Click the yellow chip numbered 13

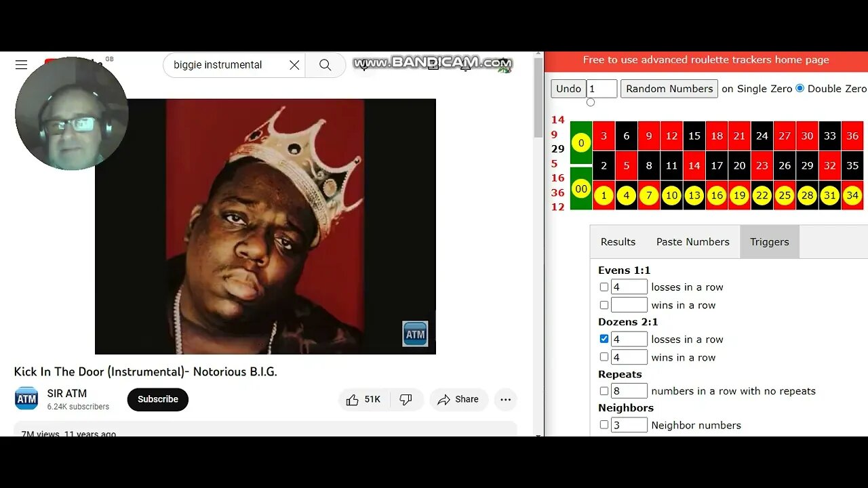694,196
